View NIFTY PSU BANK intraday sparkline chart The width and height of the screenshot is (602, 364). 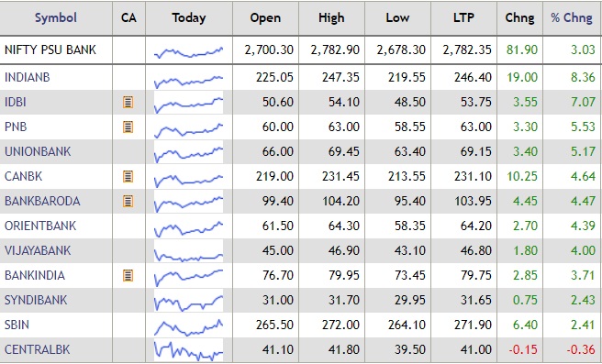point(188,51)
